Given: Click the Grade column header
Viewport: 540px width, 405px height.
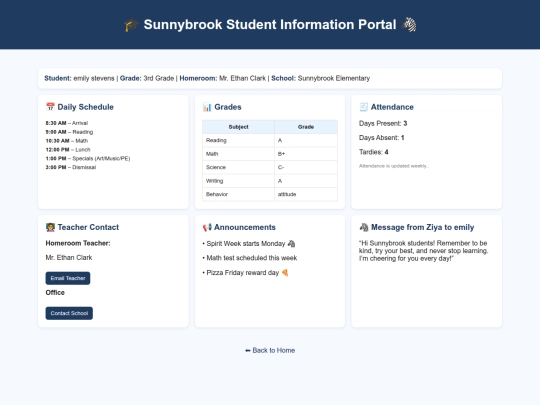Looking at the screenshot, I should [306, 127].
